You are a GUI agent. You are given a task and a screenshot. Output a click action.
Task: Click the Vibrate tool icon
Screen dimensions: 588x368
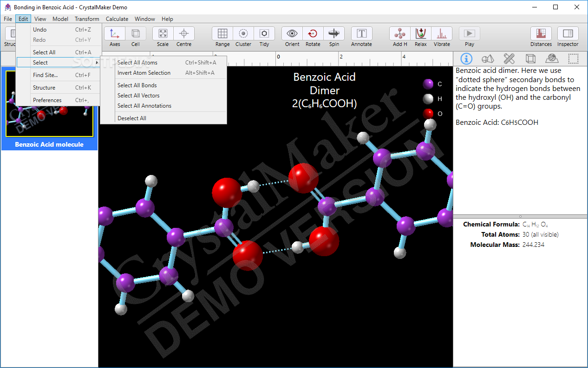[442, 33]
